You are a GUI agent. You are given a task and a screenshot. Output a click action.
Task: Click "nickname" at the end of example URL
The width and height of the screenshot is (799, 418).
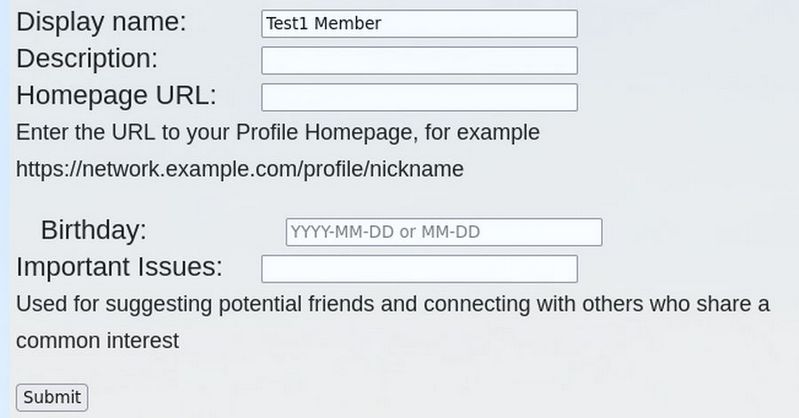point(417,169)
